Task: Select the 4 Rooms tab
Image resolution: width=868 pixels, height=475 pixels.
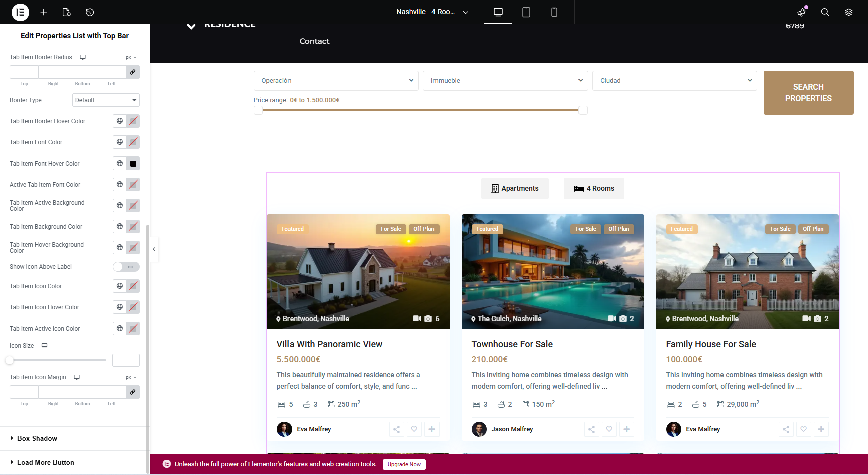Action: pos(594,189)
